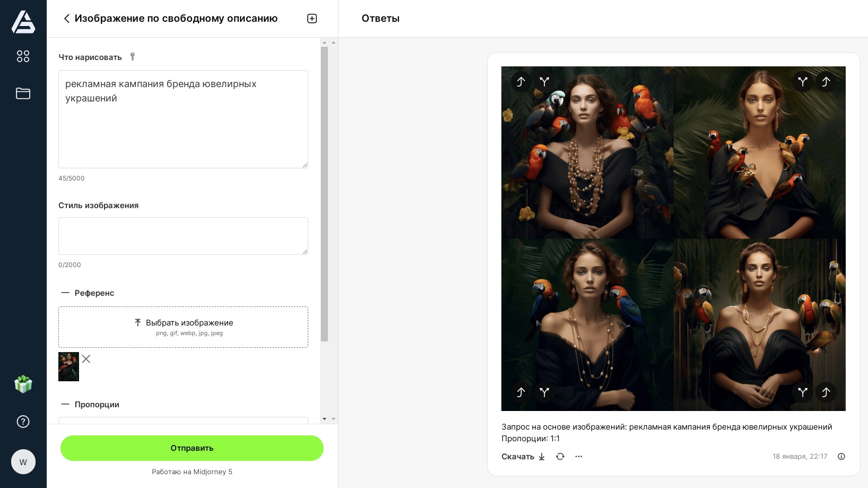
Task: Click the left panel vertical scrollbar
Action: pos(325,194)
